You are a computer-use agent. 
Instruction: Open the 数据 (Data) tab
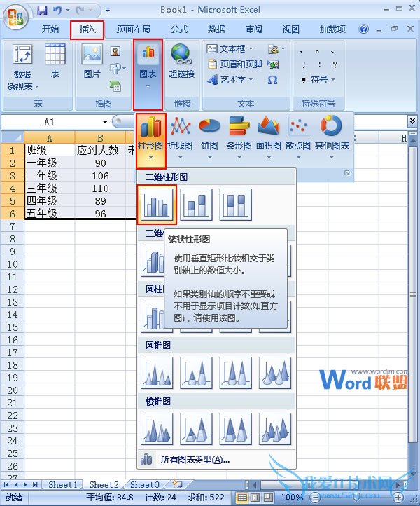click(x=216, y=29)
